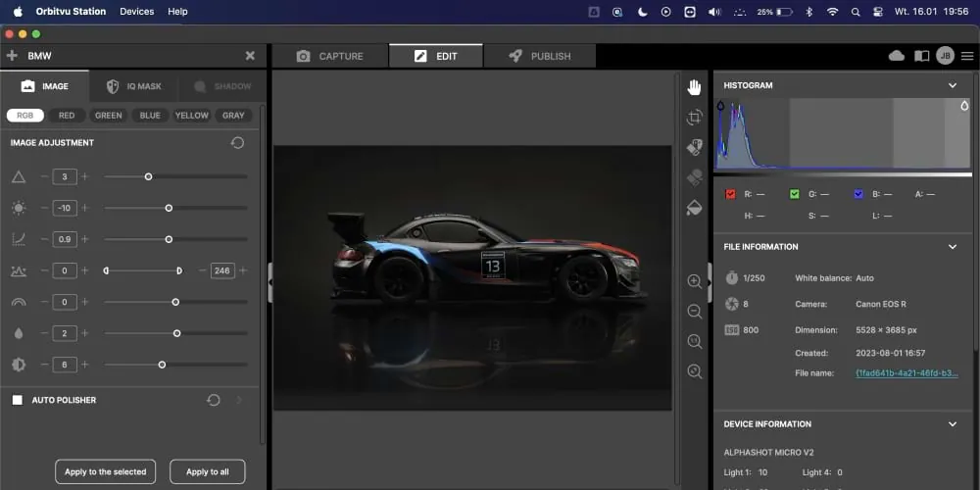Zoom out of the image
The height and width of the screenshot is (490, 980).
694,312
